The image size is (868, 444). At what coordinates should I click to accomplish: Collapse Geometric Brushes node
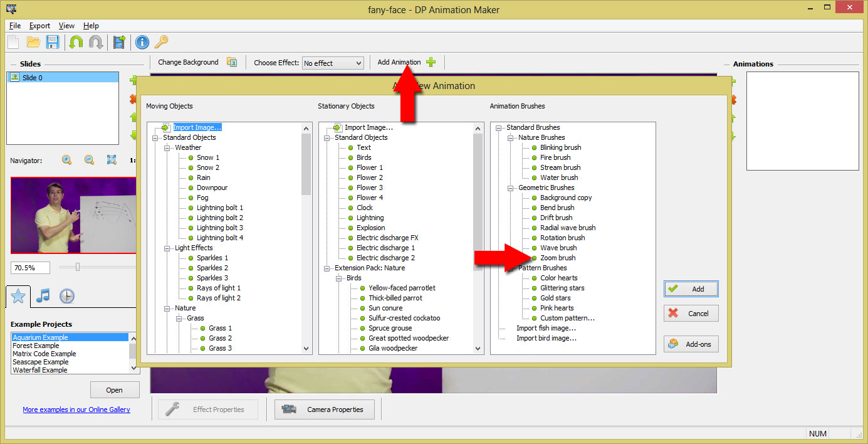coord(511,188)
